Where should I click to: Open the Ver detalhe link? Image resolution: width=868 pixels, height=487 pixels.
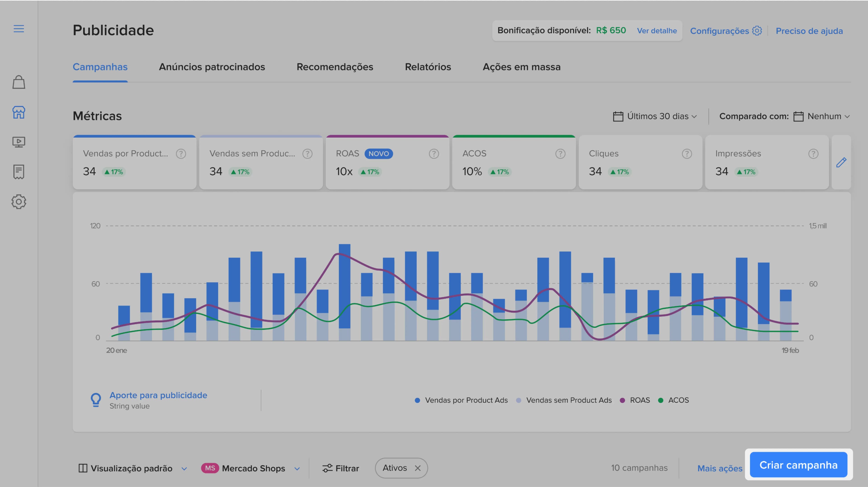(x=656, y=31)
